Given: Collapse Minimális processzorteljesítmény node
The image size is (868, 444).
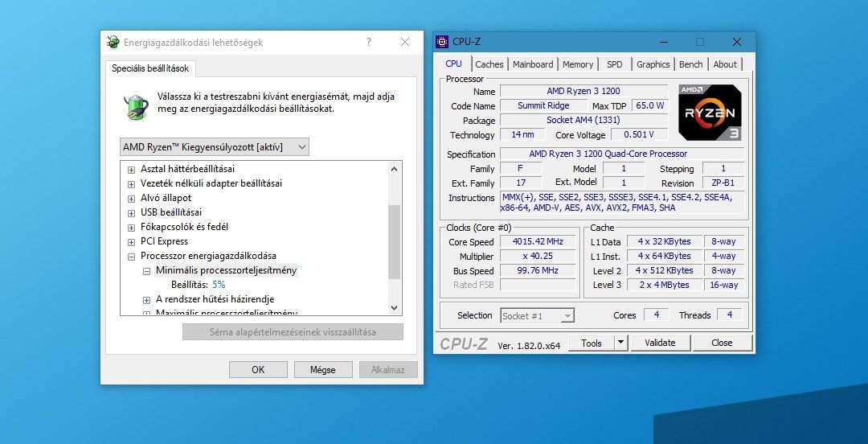Looking at the screenshot, I should (x=147, y=271).
